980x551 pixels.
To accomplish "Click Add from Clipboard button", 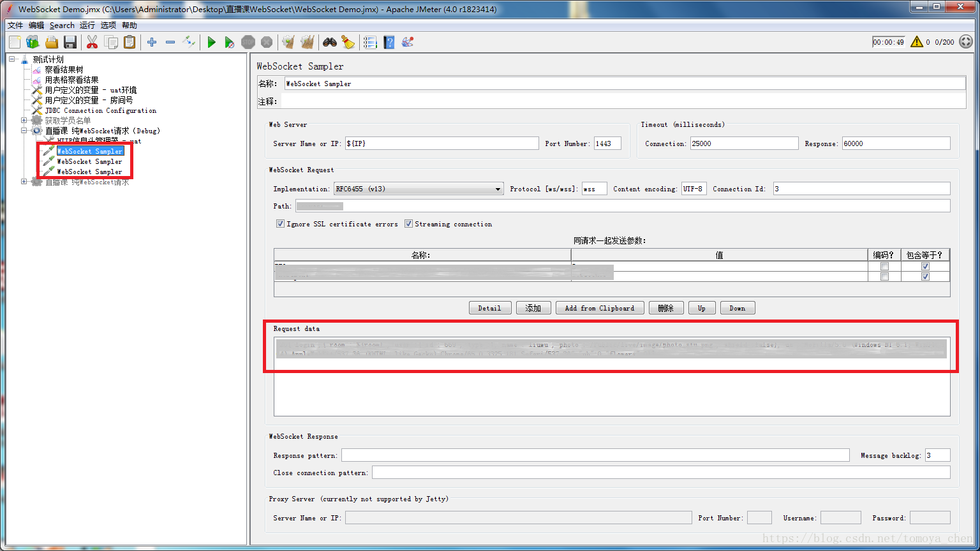I will pos(600,308).
